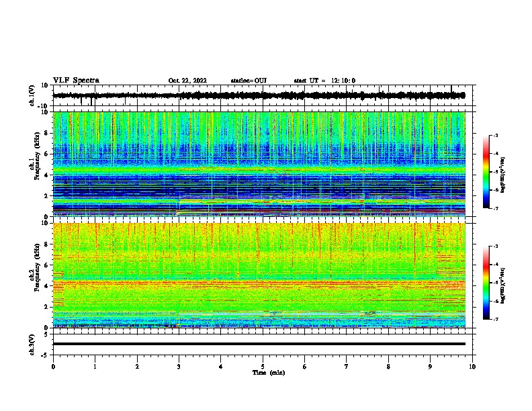This screenshot has width=532, height=411.
Task: Click the "station=OUI" label
Action: tap(249, 81)
